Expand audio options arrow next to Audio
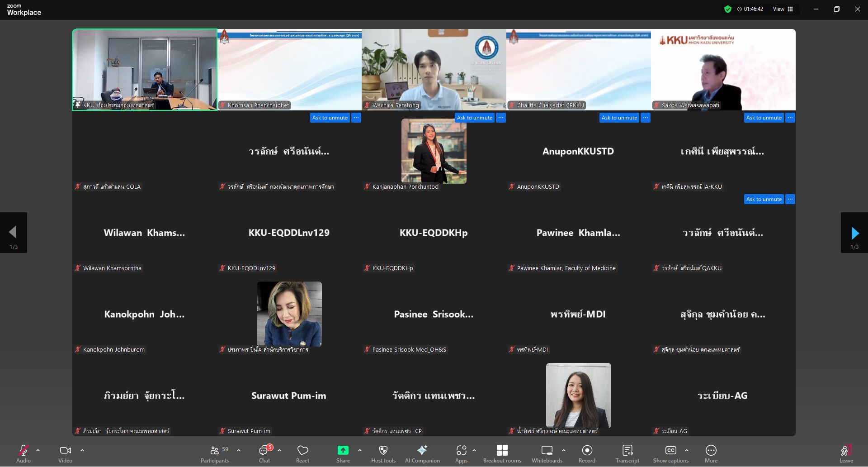Screen dimensions: 868x467 click(38, 450)
